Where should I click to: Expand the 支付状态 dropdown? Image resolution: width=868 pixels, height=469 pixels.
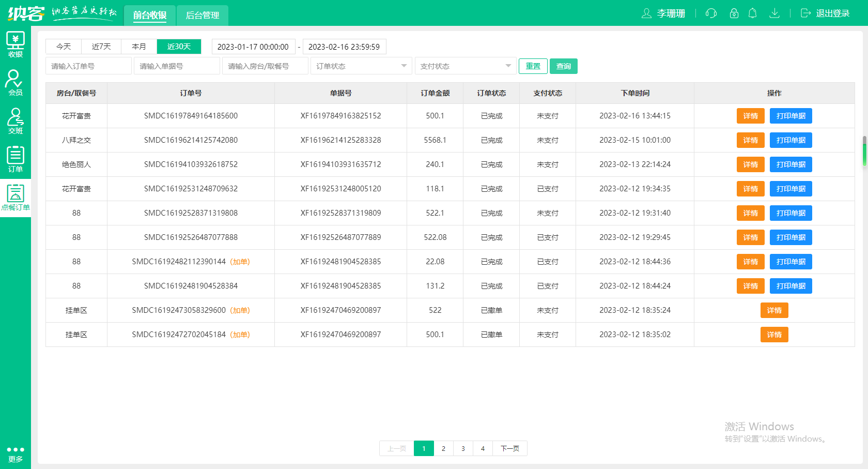click(465, 66)
